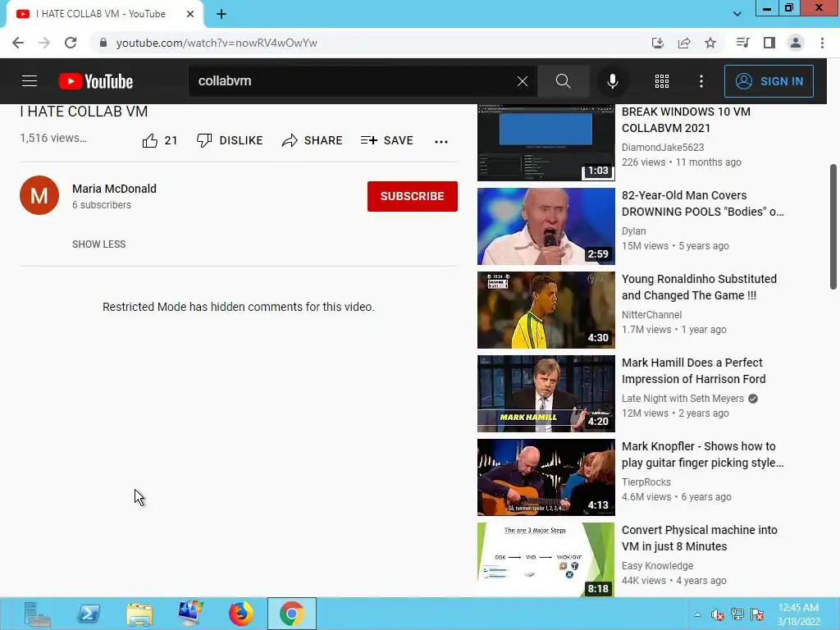
Task: Click the 1,516 views text
Action: click(53, 138)
